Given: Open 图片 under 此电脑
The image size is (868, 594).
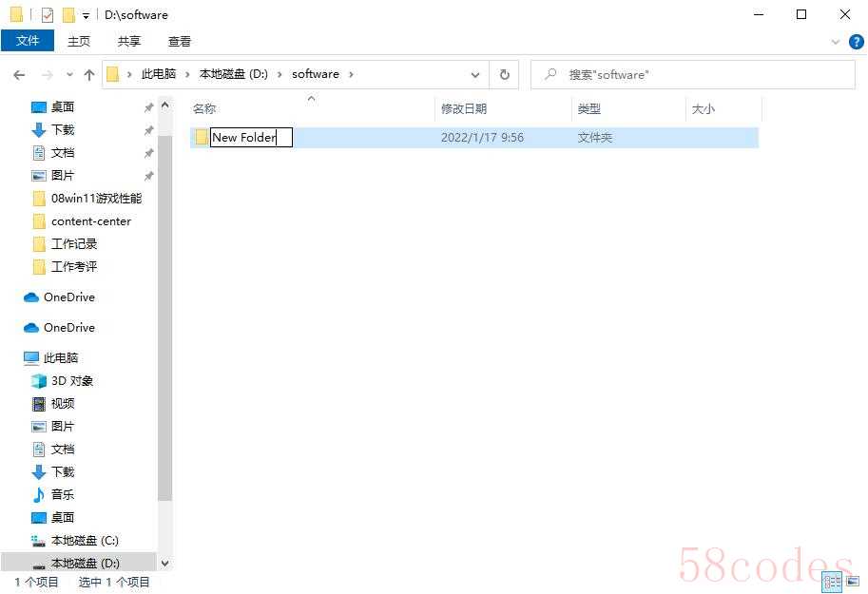Looking at the screenshot, I should pos(63,427).
